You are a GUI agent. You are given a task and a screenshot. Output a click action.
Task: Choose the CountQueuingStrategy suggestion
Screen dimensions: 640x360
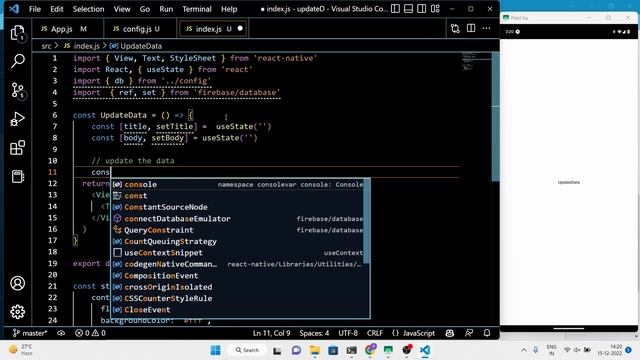pyautogui.click(x=238, y=242)
